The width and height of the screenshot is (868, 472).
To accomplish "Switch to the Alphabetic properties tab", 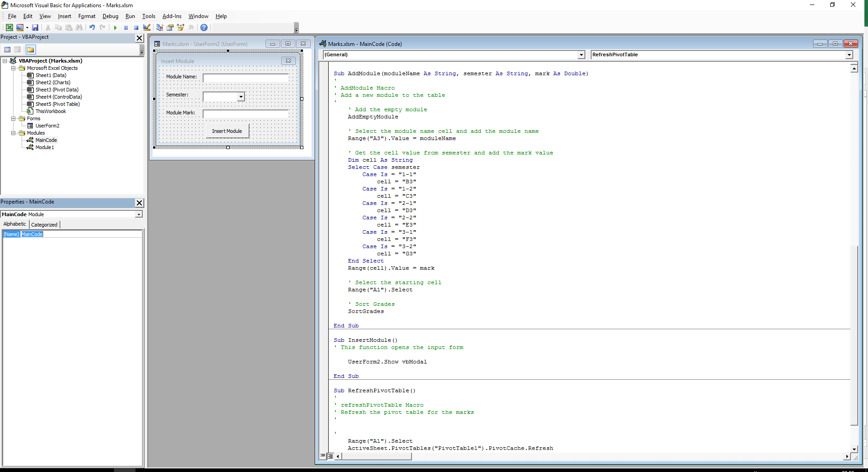I will (15, 224).
